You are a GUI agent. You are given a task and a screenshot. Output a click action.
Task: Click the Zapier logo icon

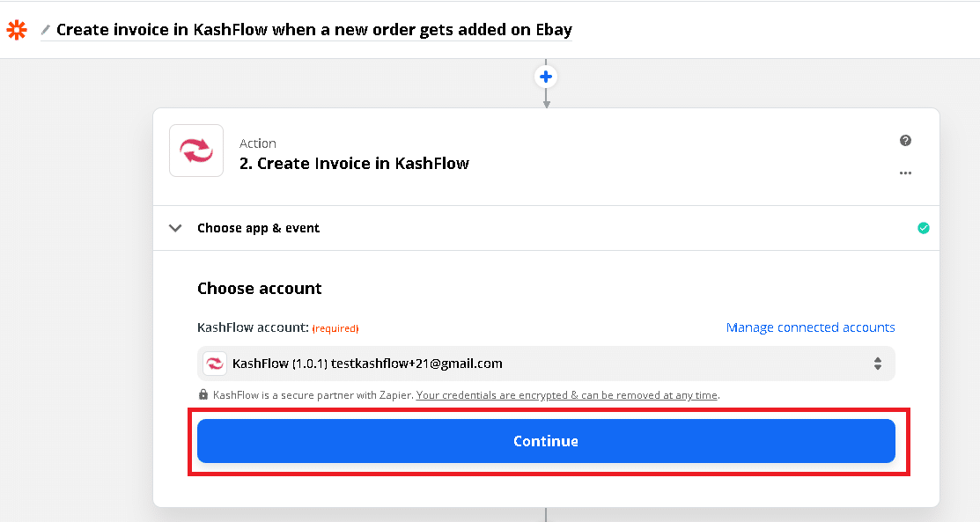click(x=17, y=30)
